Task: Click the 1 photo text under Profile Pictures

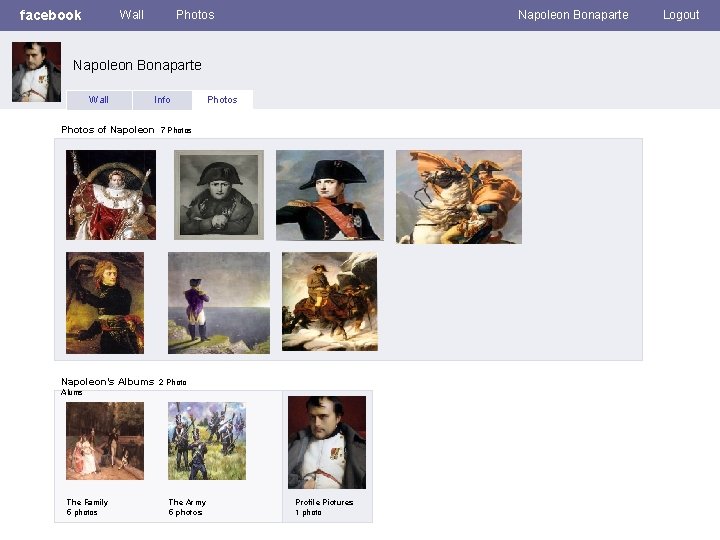Action: (309, 512)
